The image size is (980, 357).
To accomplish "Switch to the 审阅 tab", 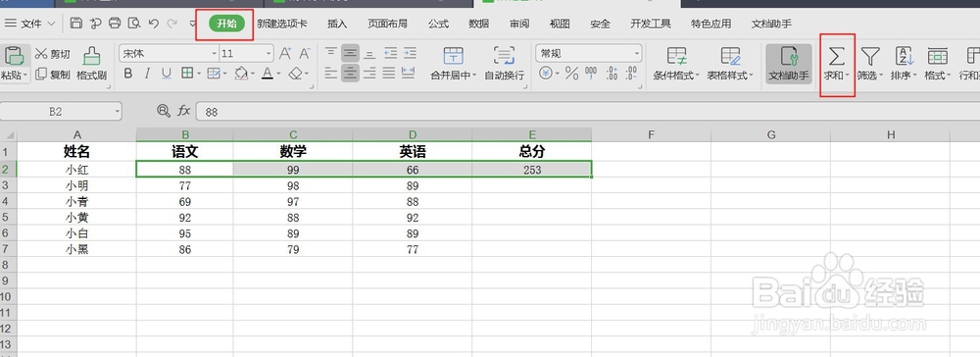I will (x=519, y=24).
